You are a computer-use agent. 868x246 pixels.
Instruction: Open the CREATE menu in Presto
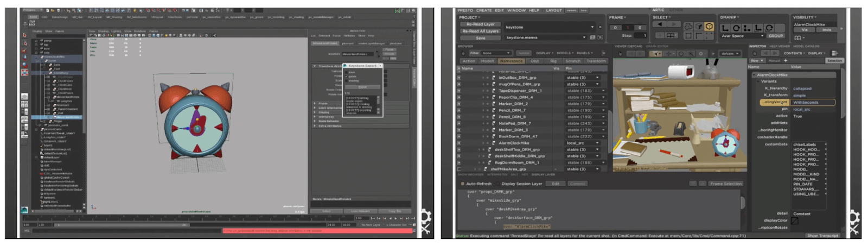tap(484, 10)
